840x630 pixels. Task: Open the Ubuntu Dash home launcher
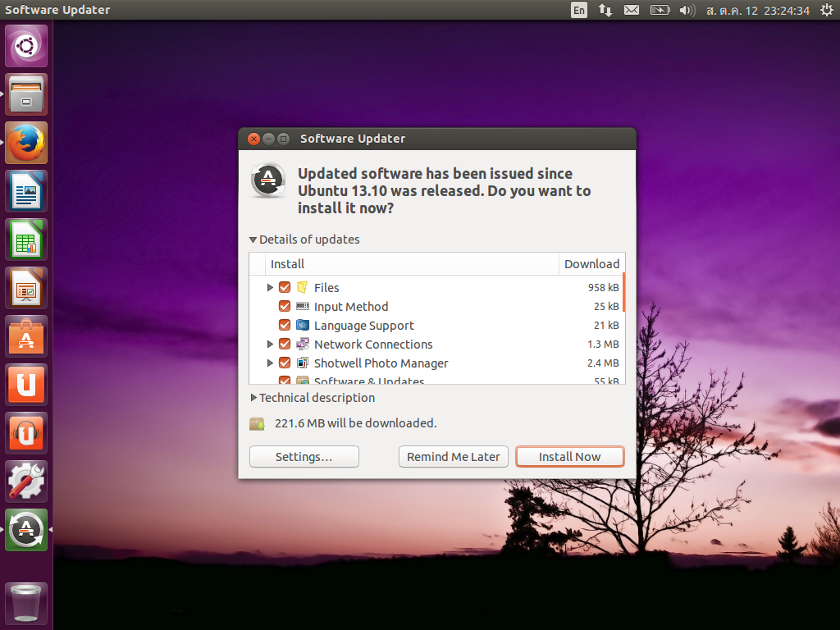[x=26, y=46]
